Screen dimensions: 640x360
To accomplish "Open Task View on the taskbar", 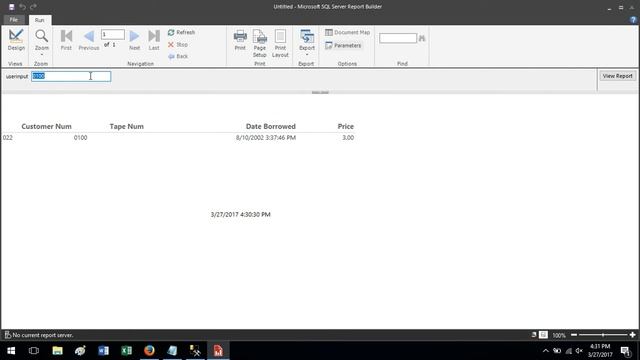I will 34,351.
